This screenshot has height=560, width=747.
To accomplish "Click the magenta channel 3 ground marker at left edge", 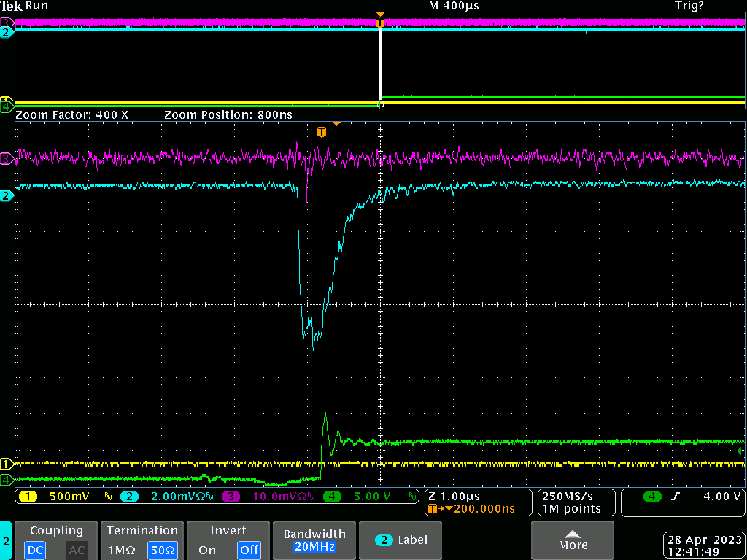I will pyautogui.click(x=7, y=158).
